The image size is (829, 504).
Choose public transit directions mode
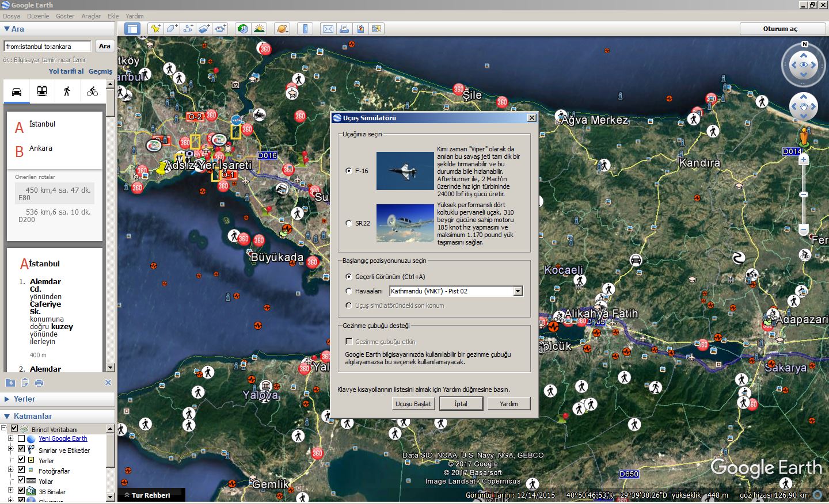42,91
